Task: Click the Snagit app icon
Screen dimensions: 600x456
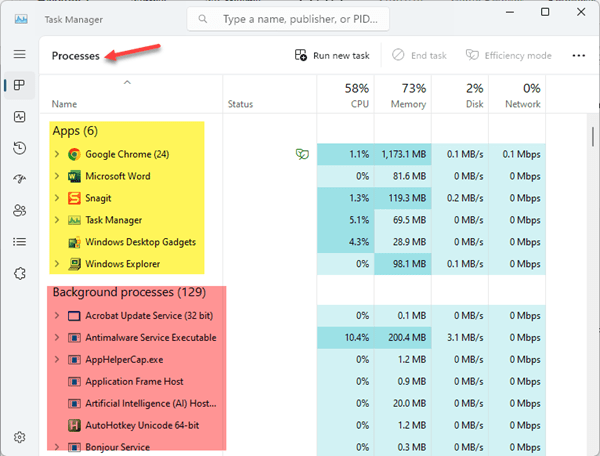Action: [74, 198]
